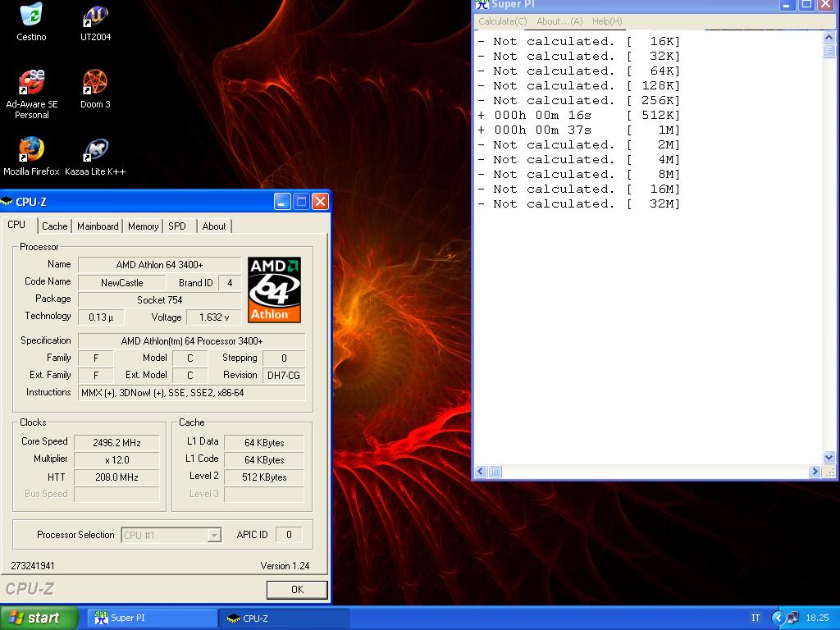This screenshot has width=840, height=630.
Task: Click the AMD Athlon 64 logo
Action: (x=274, y=290)
